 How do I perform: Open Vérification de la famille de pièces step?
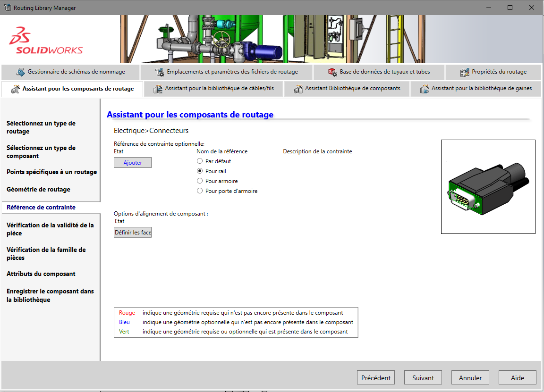[46, 254]
